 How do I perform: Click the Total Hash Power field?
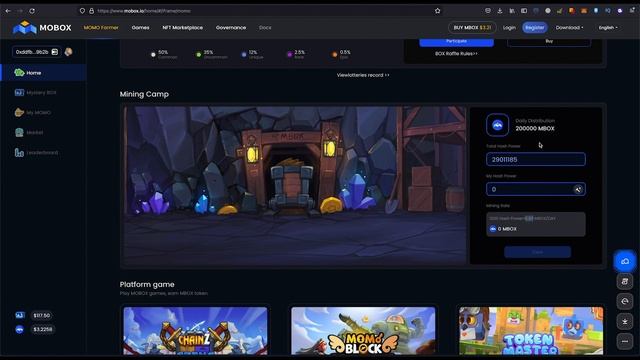click(536, 159)
